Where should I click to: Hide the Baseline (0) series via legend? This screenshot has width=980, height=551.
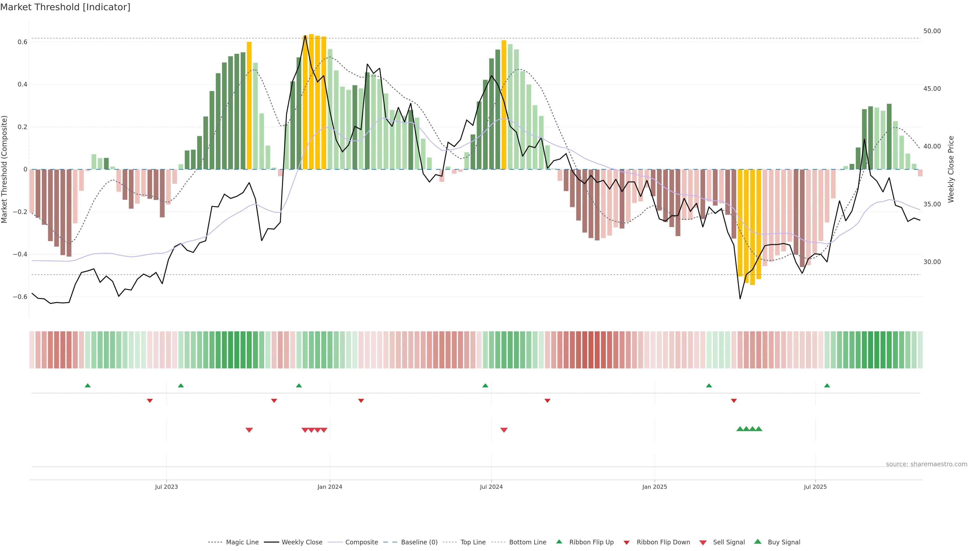point(419,542)
